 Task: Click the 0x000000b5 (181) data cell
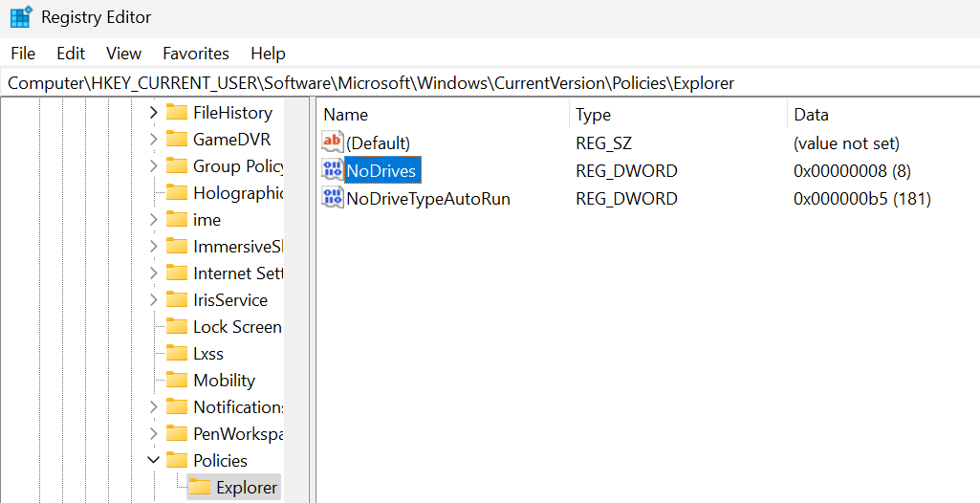click(862, 199)
